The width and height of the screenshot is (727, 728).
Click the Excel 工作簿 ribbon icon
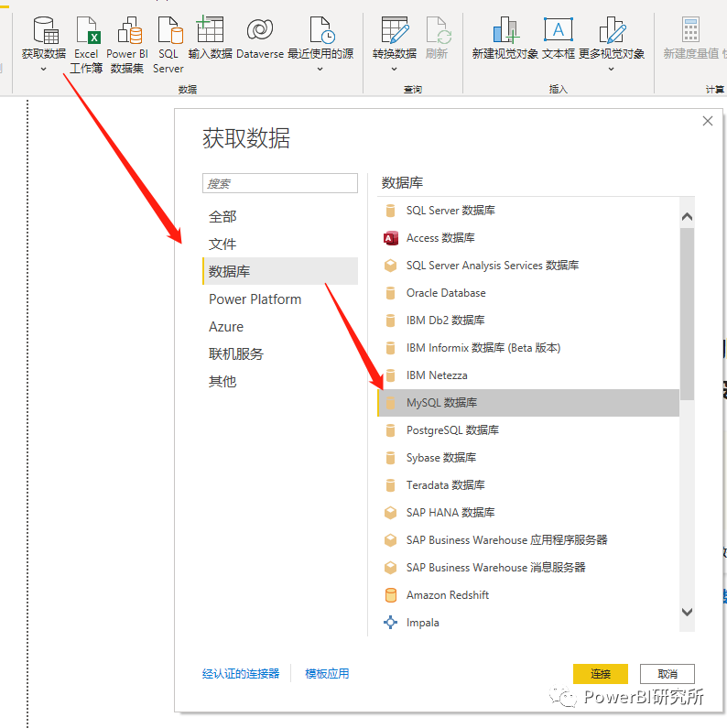[x=88, y=30]
